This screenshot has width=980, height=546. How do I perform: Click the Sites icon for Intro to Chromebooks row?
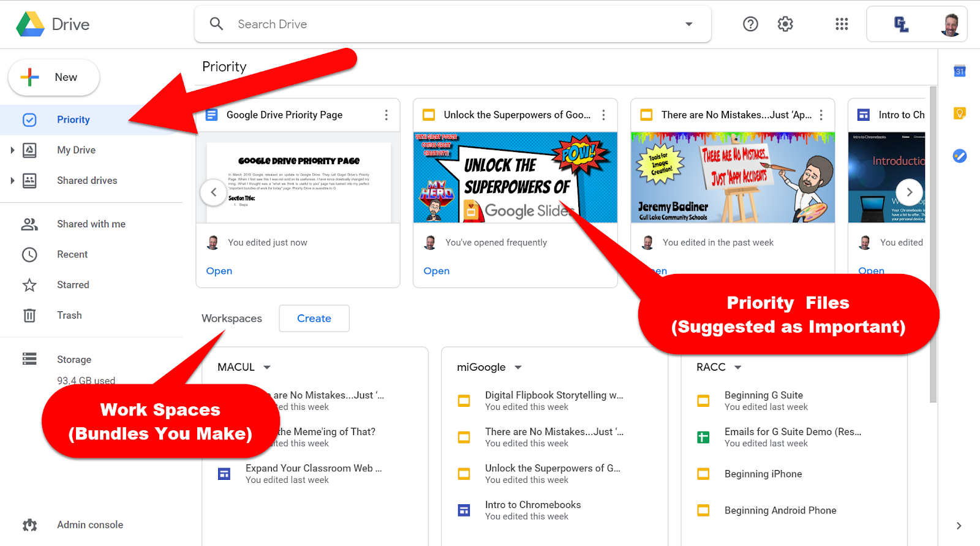pyautogui.click(x=464, y=510)
